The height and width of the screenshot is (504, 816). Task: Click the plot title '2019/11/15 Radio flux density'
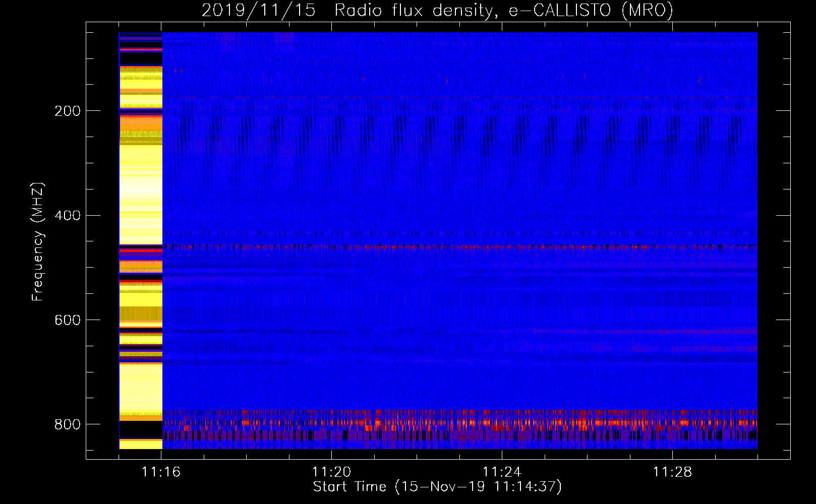pyautogui.click(x=347, y=10)
